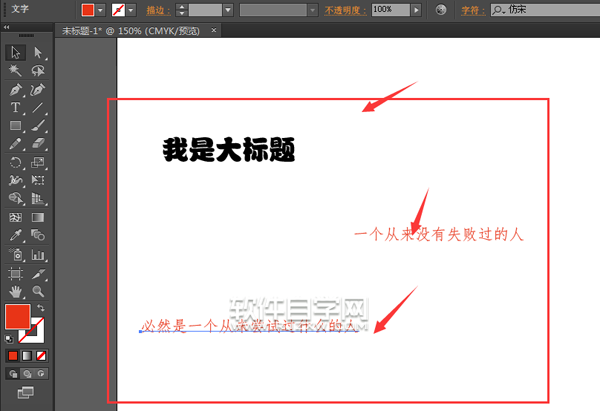Image resolution: width=600 pixels, height=411 pixels.
Task: Select the Magic Wand tool
Action: (x=15, y=71)
